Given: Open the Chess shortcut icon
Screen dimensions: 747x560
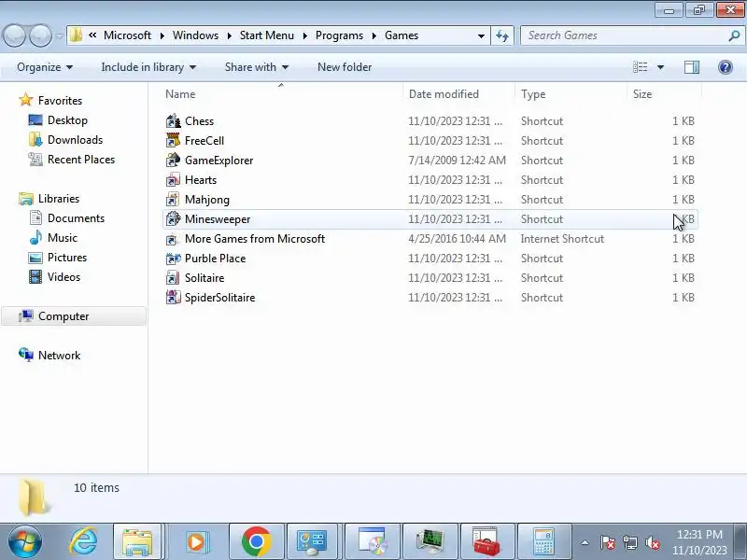Looking at the screenshot, I should click(173, 121).
